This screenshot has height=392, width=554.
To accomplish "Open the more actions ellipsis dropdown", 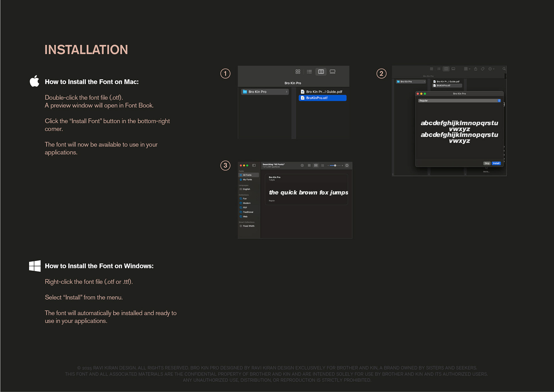I will 490,69.
